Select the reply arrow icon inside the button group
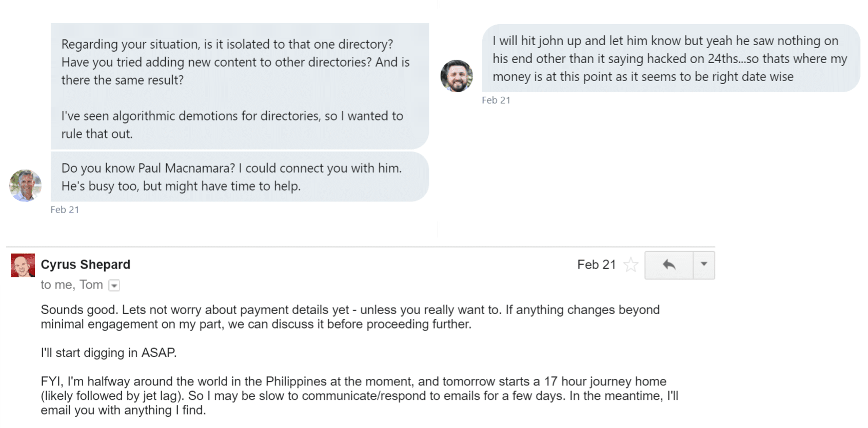Screen dimensions: 868x428 coord(668,265)
